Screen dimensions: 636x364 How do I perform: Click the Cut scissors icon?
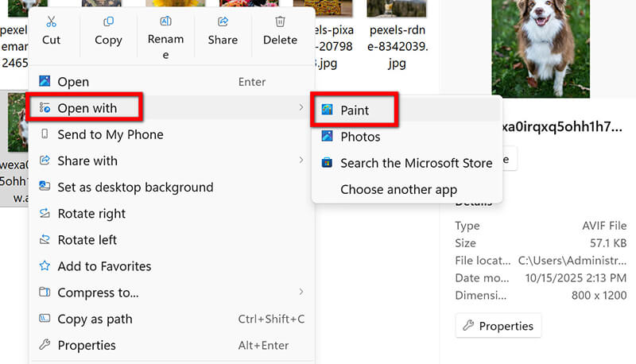tap(51, 22)
